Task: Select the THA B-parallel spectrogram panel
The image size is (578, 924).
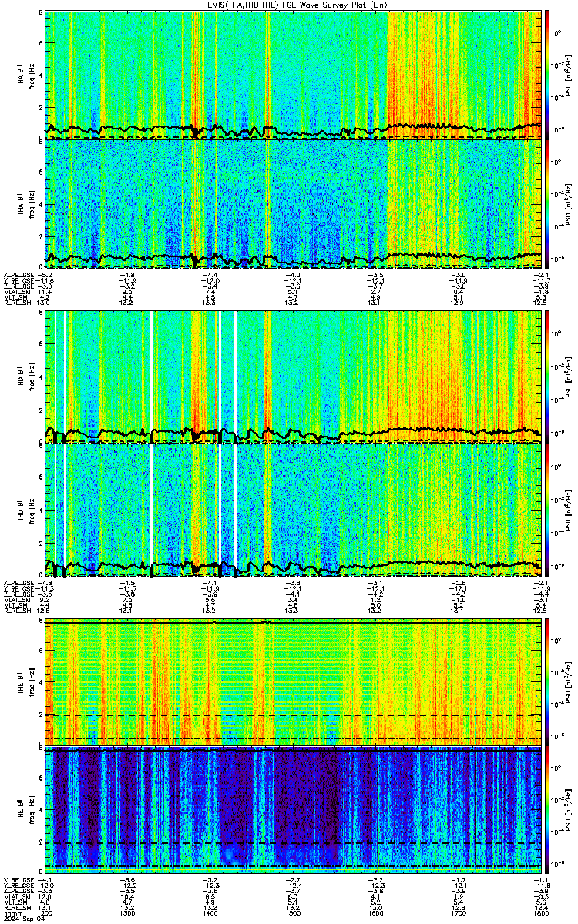Action: [x=294, y=204]
